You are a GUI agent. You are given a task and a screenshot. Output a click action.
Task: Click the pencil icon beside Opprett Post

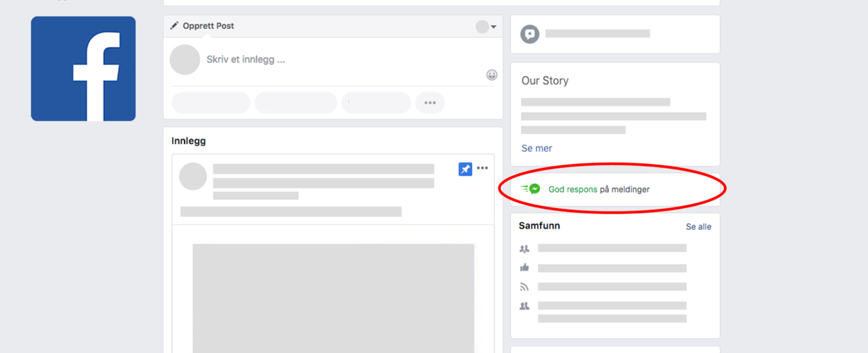coord(175,25)
